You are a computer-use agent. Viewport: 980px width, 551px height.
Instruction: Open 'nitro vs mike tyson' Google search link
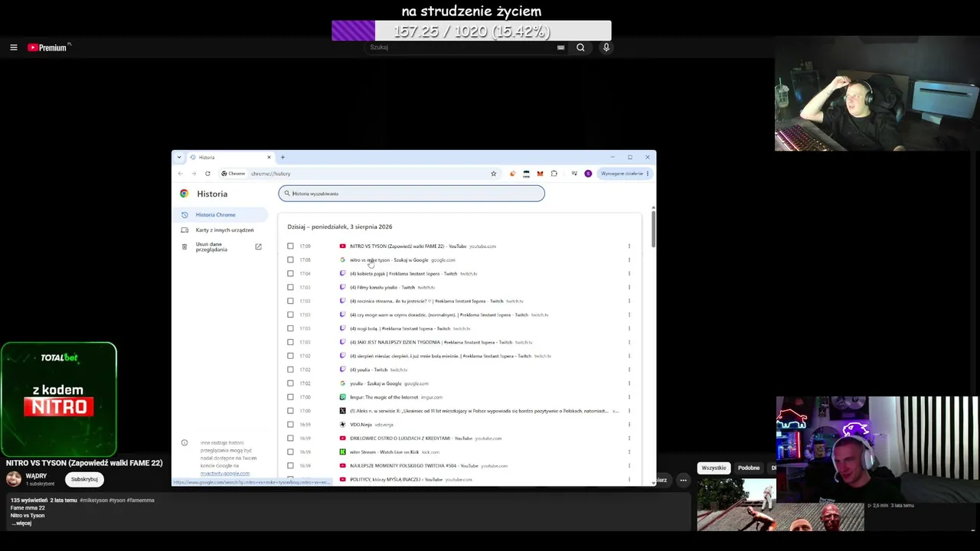coord(389,260)
